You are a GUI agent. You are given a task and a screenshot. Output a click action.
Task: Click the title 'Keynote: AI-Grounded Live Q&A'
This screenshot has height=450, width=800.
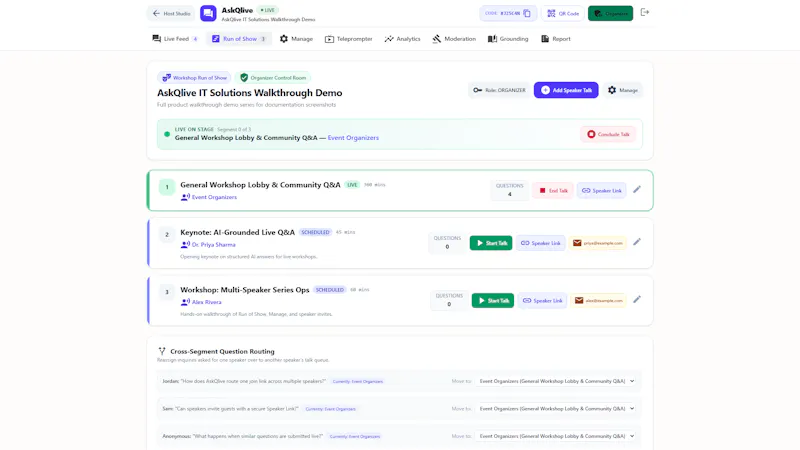[237, 232]
